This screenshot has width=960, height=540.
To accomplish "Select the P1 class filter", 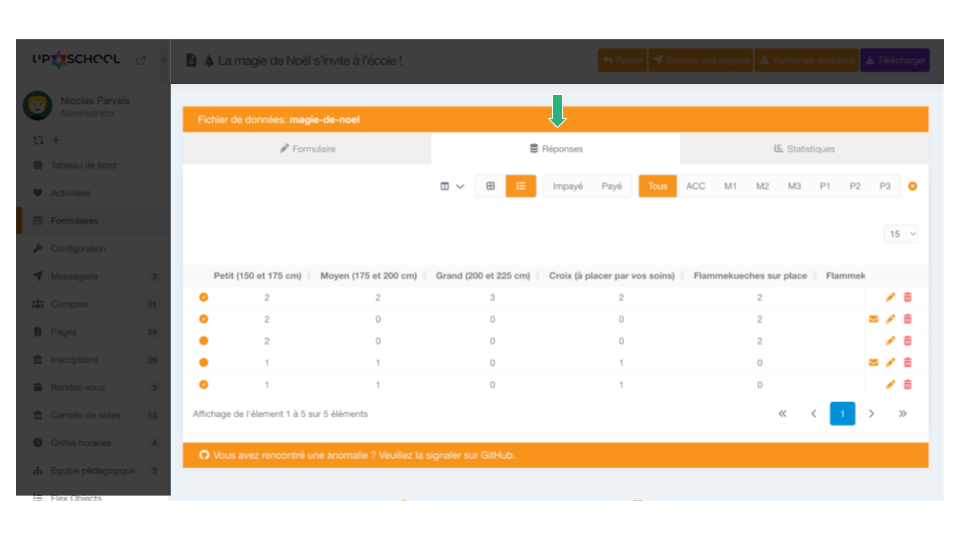I will tap(825, 186).
